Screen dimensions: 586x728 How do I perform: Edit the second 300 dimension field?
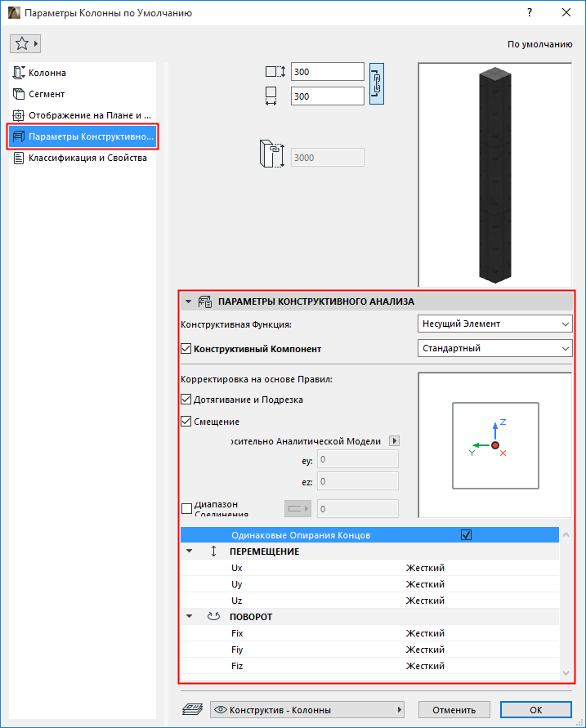tap(328, 96)
